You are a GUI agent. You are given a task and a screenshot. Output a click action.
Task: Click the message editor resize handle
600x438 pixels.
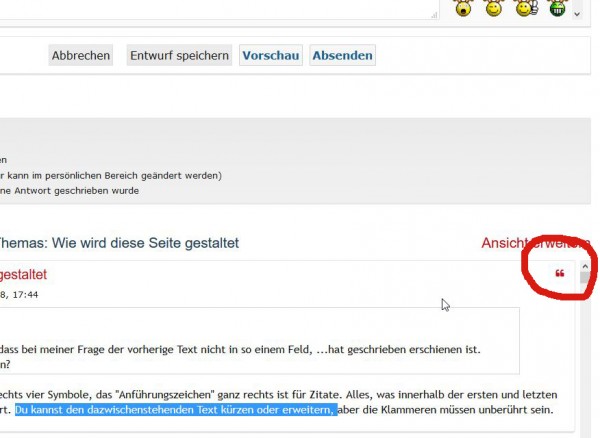(434, 15)
